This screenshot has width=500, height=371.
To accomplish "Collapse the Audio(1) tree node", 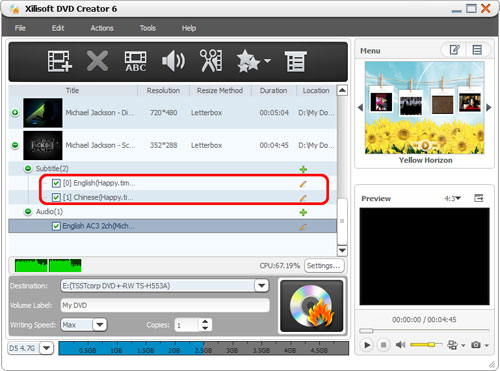I will [x=28, y=212].
